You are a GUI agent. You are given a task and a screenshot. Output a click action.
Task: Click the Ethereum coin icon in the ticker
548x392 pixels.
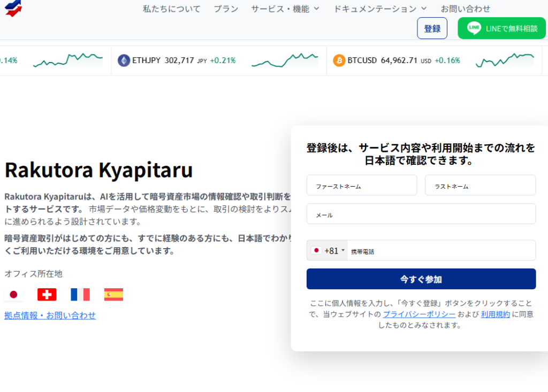[x=124, y=60]
